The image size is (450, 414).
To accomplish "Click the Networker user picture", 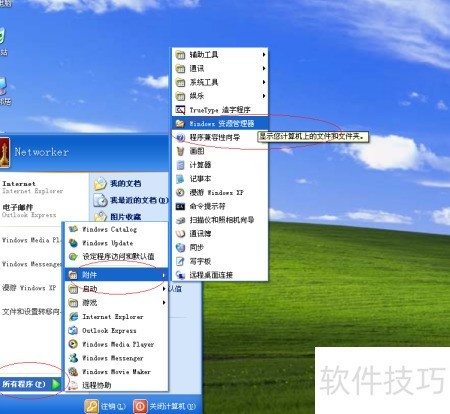I will tap(5, 153).
